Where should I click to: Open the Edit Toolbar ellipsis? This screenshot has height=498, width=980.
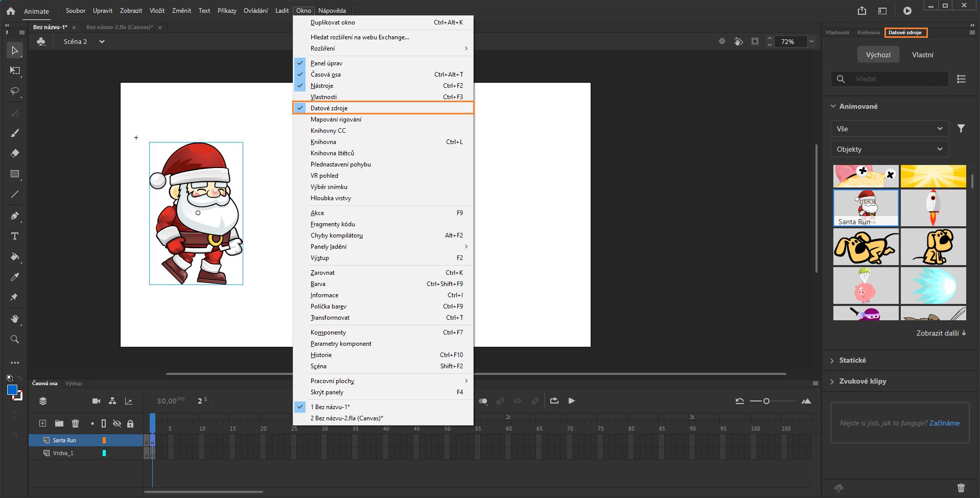pos(15,363)
